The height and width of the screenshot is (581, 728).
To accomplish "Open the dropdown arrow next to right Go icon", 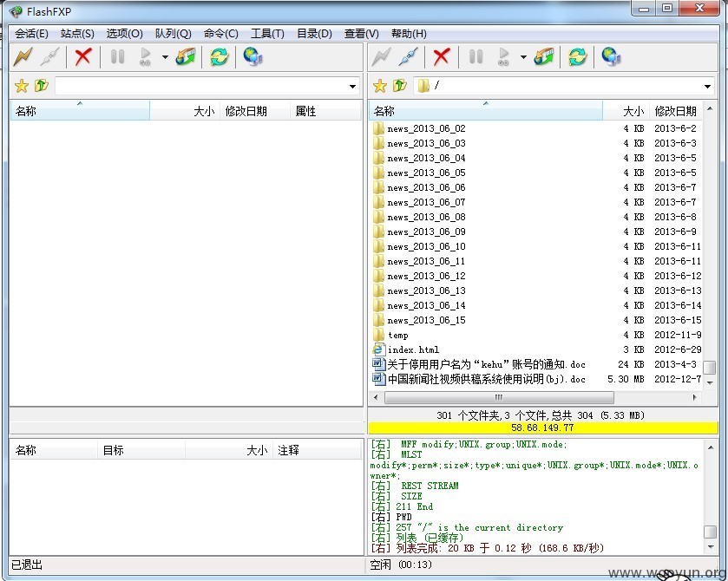I will 524,57.
